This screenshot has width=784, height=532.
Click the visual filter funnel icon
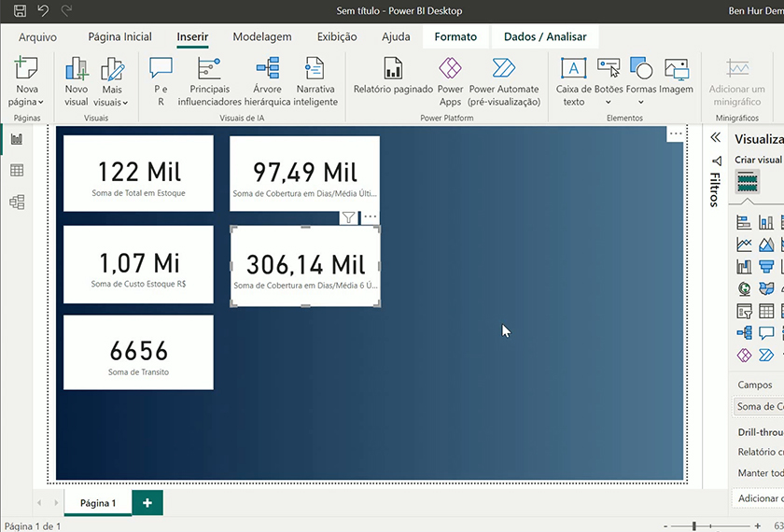coord(348,217)
